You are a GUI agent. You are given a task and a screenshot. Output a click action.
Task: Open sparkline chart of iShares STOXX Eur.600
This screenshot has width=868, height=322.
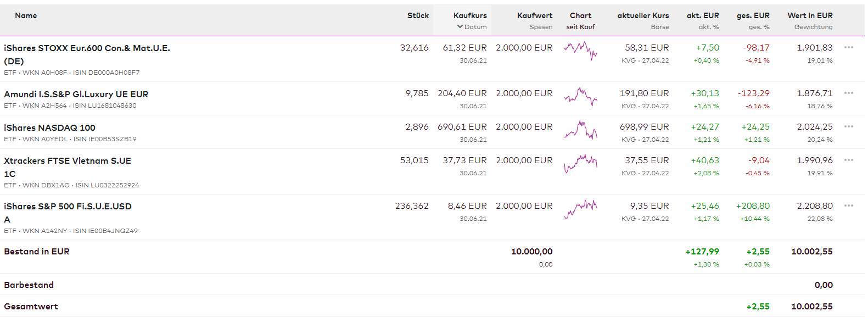pos(580,50)
